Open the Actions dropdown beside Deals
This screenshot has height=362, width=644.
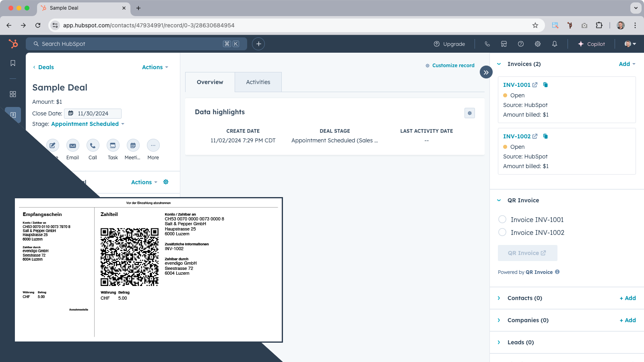[x=155, y=67]
